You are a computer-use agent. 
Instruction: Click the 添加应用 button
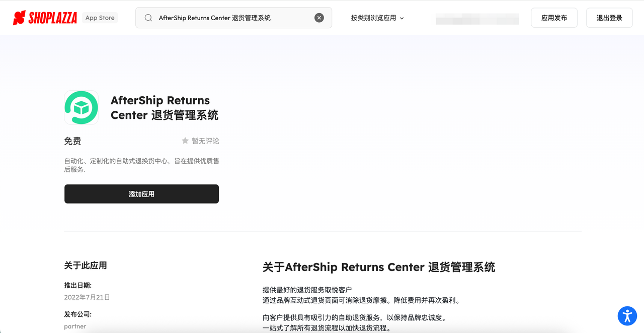(141, 193)
